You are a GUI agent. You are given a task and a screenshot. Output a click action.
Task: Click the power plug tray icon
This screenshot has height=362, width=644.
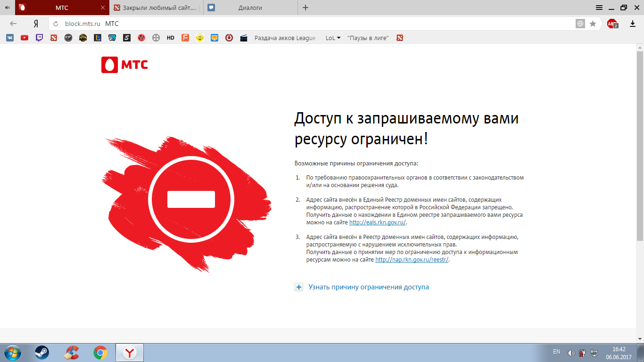pyautogui.click(x=582, y=353)
